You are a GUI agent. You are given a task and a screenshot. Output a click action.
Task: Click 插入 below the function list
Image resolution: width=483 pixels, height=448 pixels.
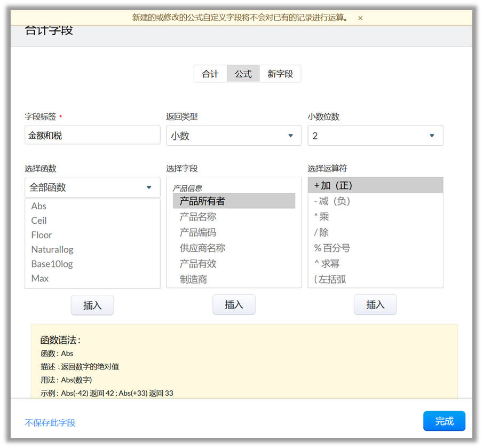[92, 305]
